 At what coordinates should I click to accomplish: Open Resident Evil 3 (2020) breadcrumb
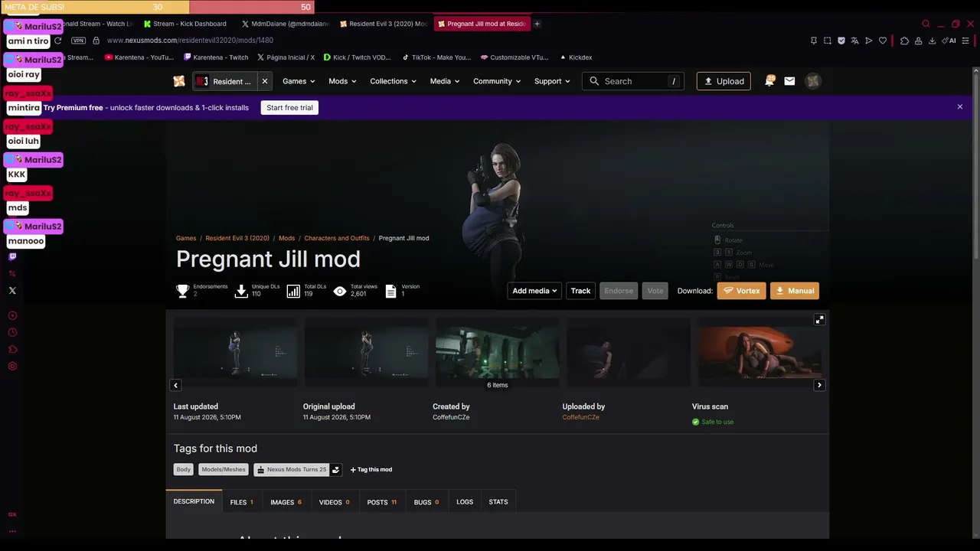click(x=237, y=238)
